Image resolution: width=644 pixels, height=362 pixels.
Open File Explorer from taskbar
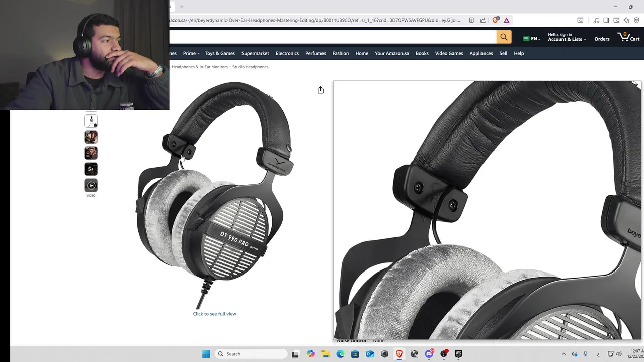(x=326, y=354)
